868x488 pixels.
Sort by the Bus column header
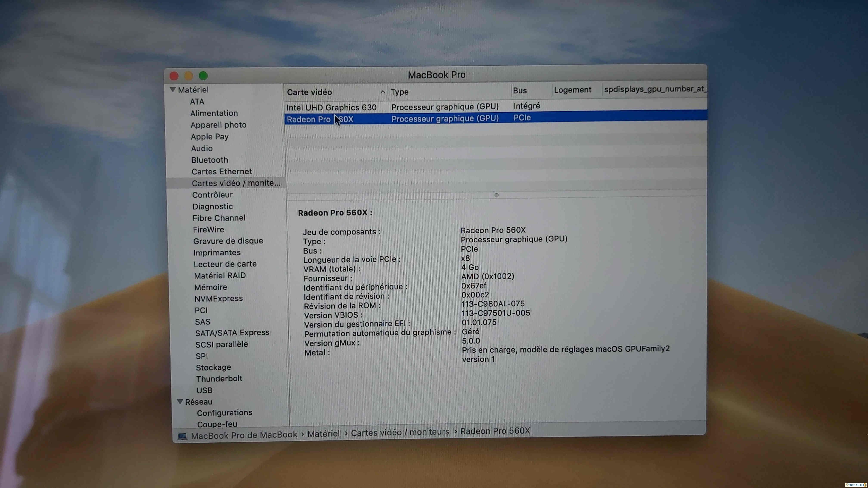[x=520, y=91]
